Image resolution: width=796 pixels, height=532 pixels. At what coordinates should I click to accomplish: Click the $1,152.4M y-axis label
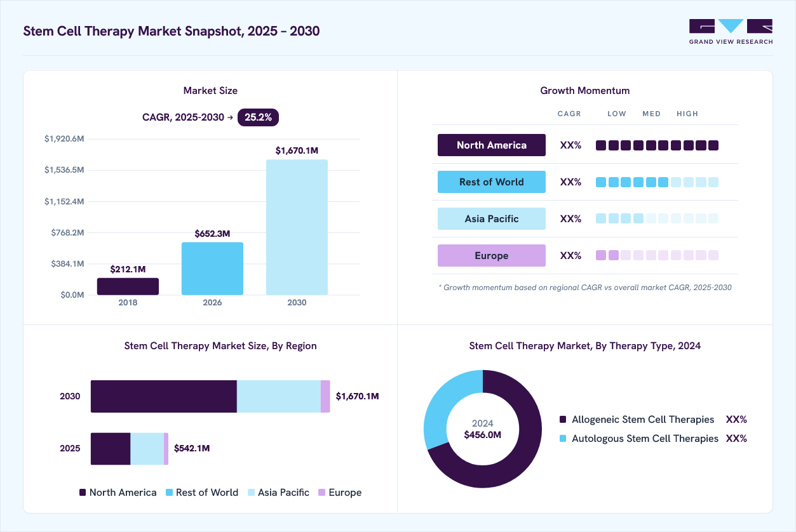click(64, 201)
